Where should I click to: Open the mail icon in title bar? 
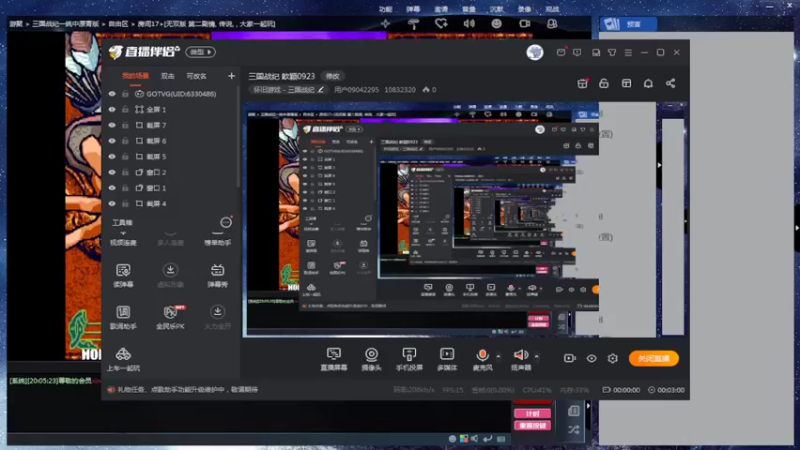coord(561,52)
